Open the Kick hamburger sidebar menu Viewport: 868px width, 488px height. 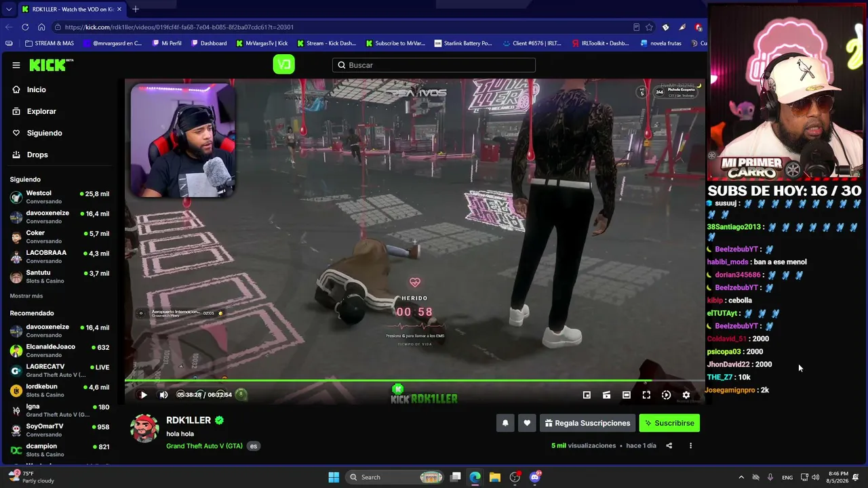(x=16, y=65)
